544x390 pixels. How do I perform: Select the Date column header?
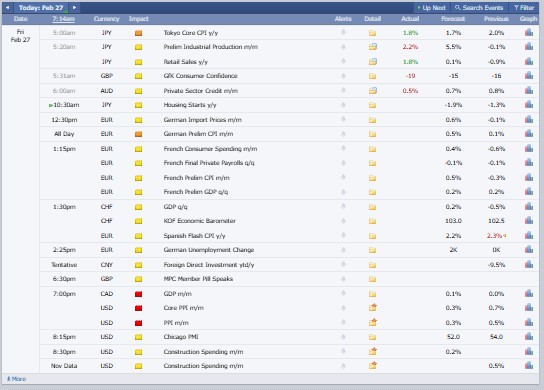(x=21, y=19)
